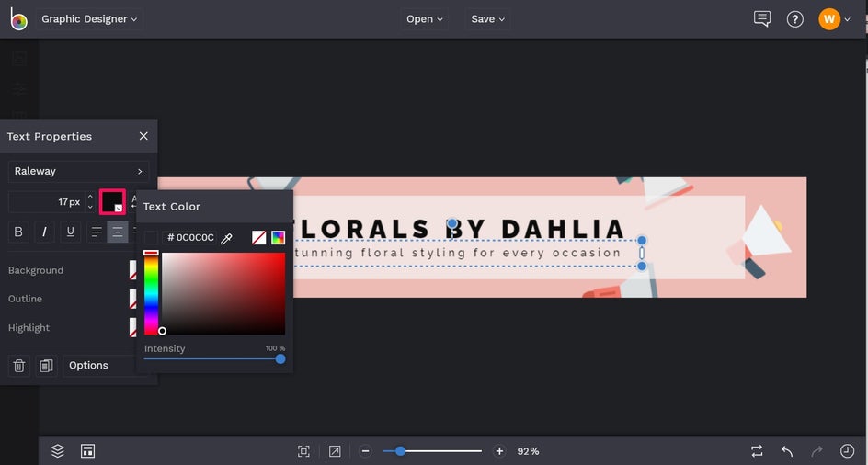
Task: Click the black text color swatch
Action: pyautogui.click(x=112, y=201)
